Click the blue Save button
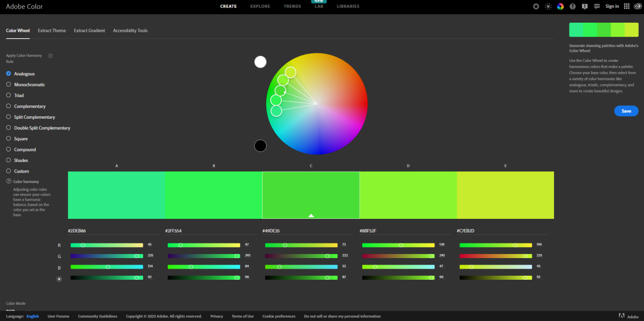 [626, 111]
